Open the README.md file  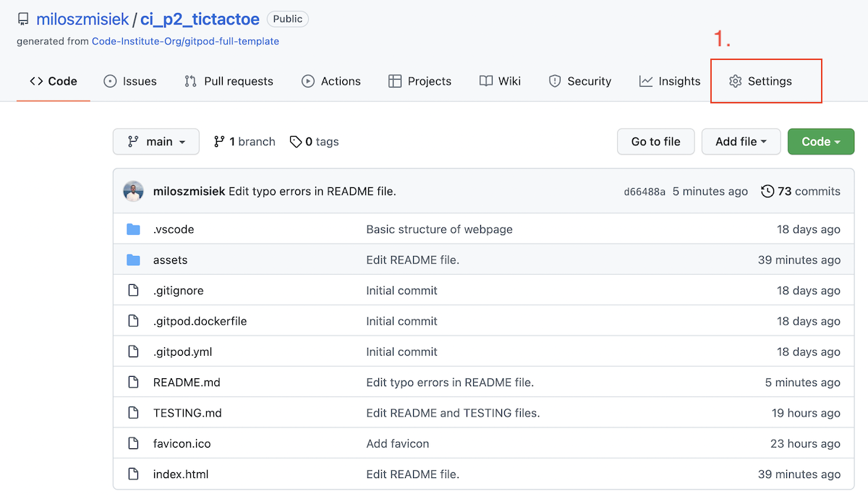(187, 382)
